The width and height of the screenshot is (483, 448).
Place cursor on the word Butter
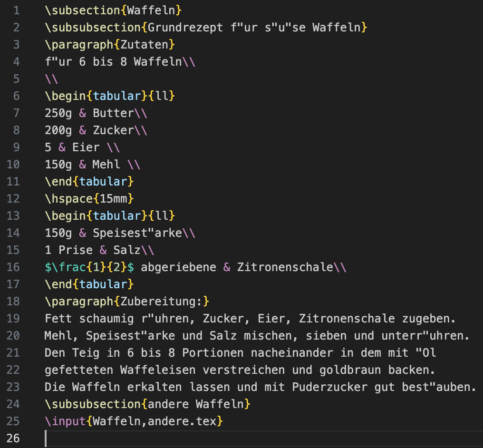pos(114,113)
